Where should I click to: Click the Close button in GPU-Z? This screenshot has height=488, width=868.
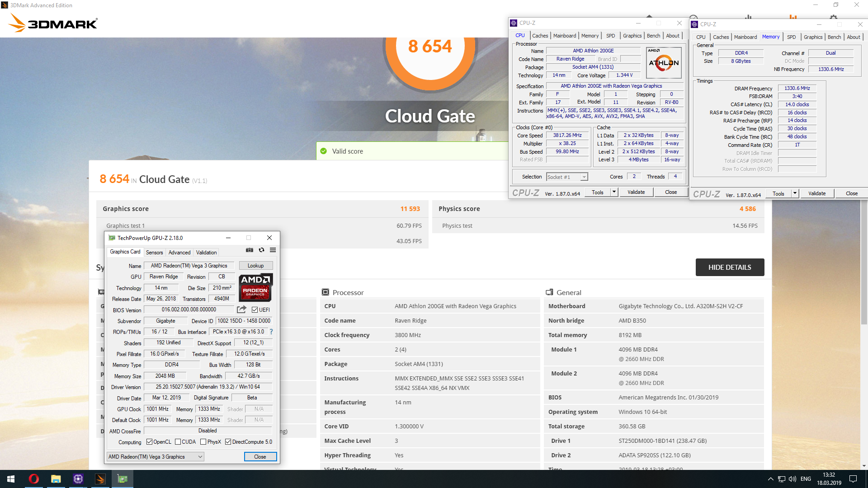260,457
